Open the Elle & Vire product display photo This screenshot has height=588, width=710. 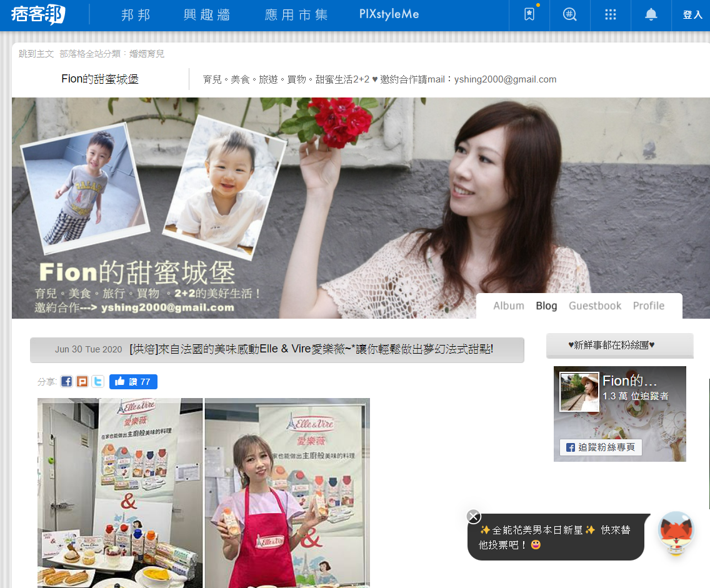click(120, 492)
